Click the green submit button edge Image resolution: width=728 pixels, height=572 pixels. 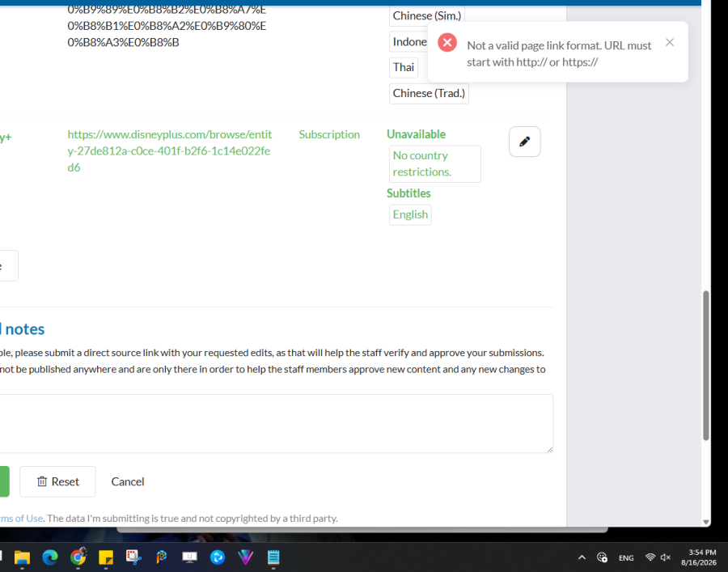tap(4, 481)
